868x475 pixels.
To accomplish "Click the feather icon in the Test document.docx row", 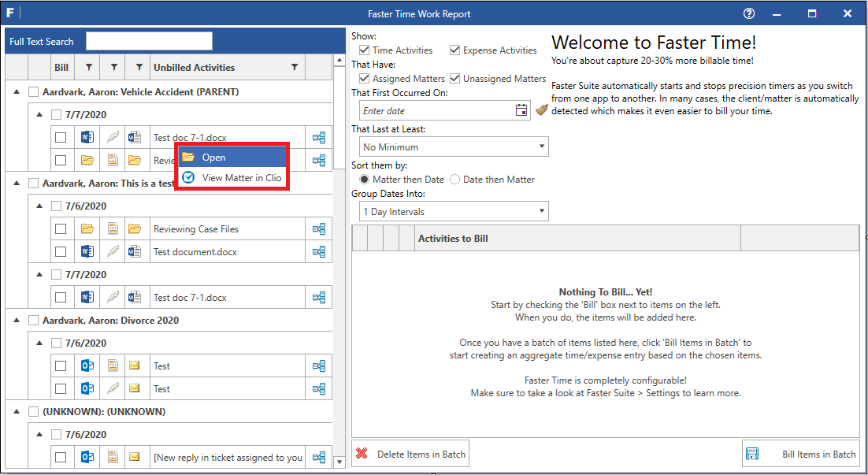I will click(x=113, y=252).
